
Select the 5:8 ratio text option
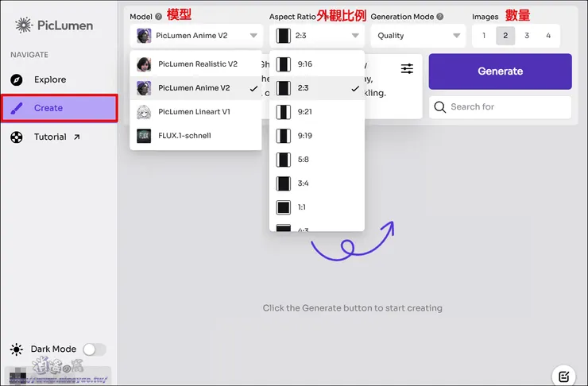point(303,160)
